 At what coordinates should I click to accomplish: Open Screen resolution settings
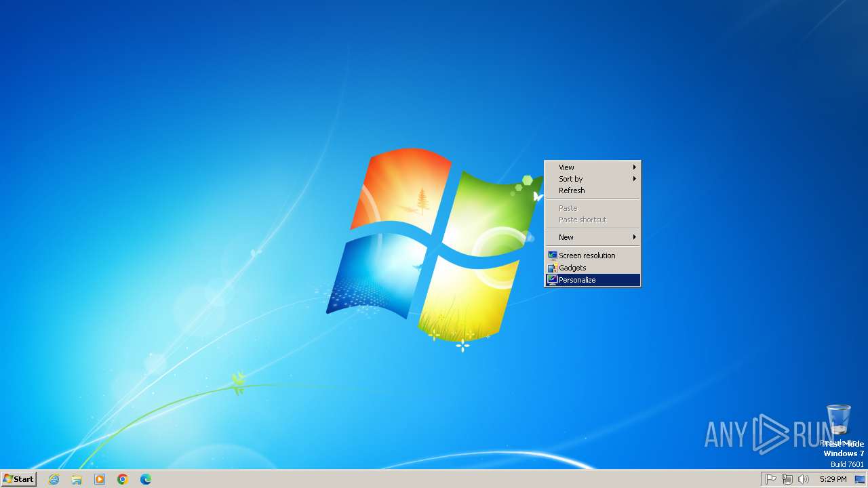tap(593, 256)
